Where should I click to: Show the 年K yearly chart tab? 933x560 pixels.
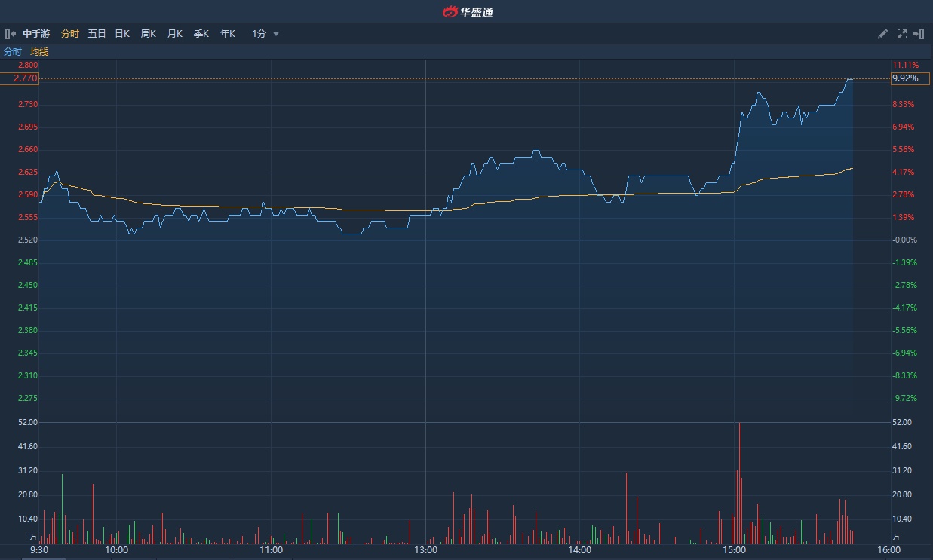(x=228, y=34)
